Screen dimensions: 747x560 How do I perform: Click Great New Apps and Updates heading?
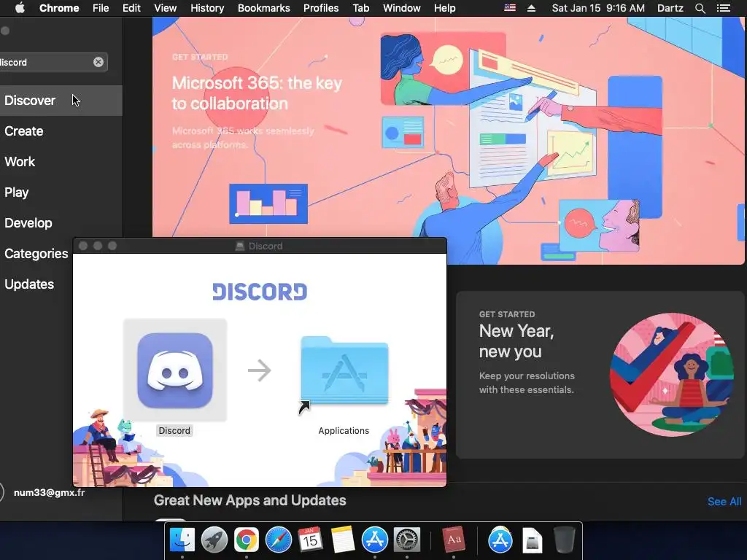[249, 500]
